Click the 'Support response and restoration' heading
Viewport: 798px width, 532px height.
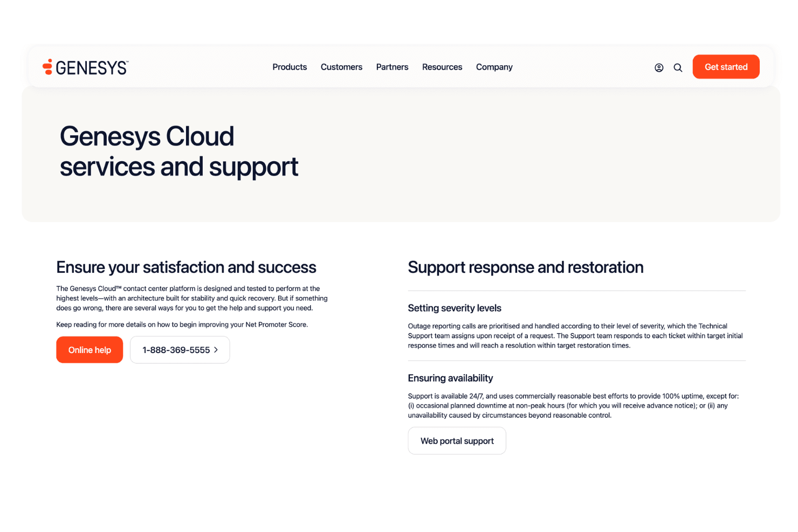pyautogui.click(x=526, y=267)
